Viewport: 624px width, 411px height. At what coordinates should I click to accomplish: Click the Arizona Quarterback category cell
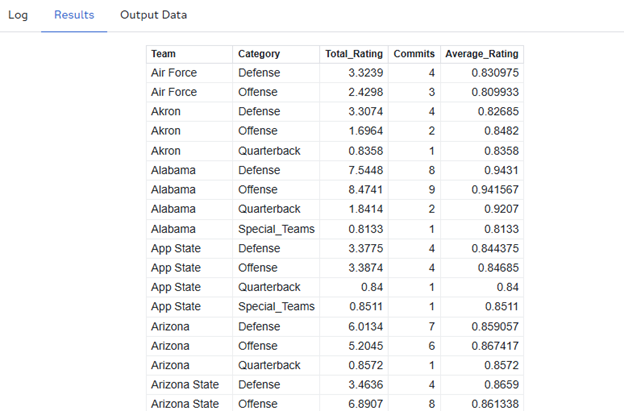[269, 366]
